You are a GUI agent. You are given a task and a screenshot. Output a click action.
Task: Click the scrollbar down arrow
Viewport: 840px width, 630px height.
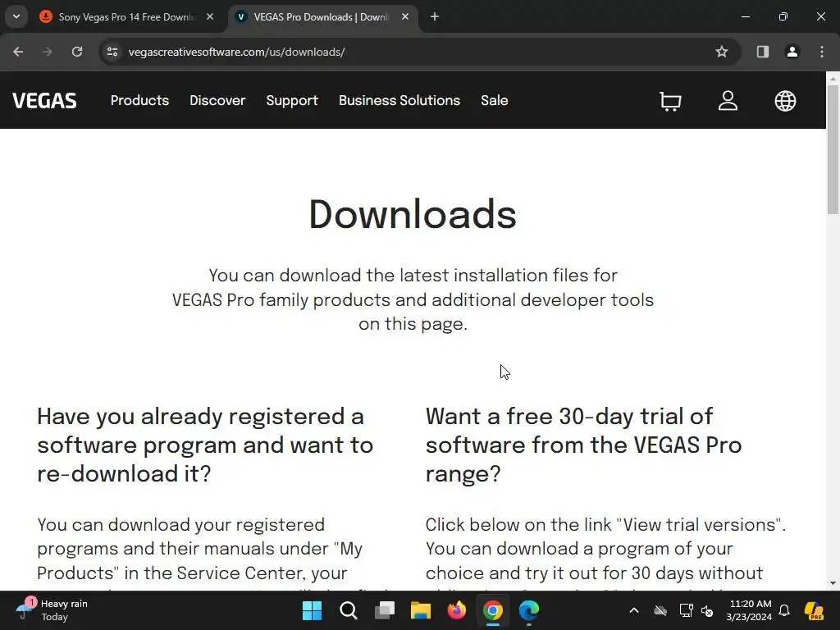coord(833,583)
